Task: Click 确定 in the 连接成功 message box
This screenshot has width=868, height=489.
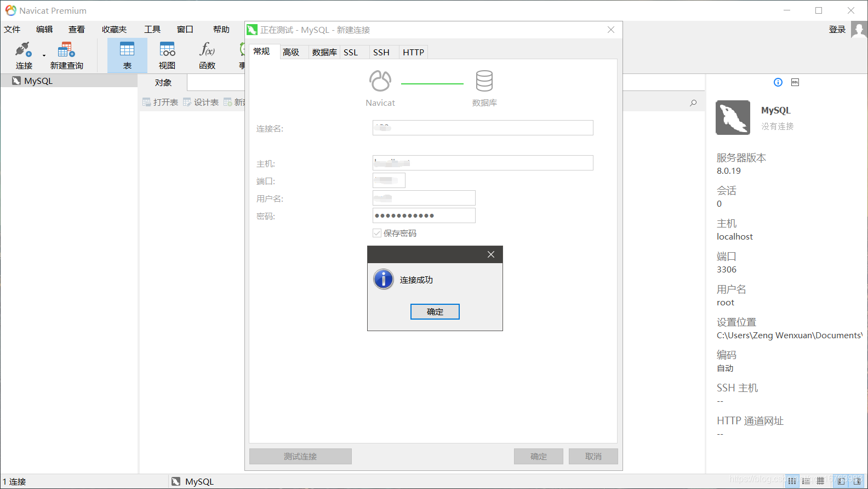Action: (435, 311)
